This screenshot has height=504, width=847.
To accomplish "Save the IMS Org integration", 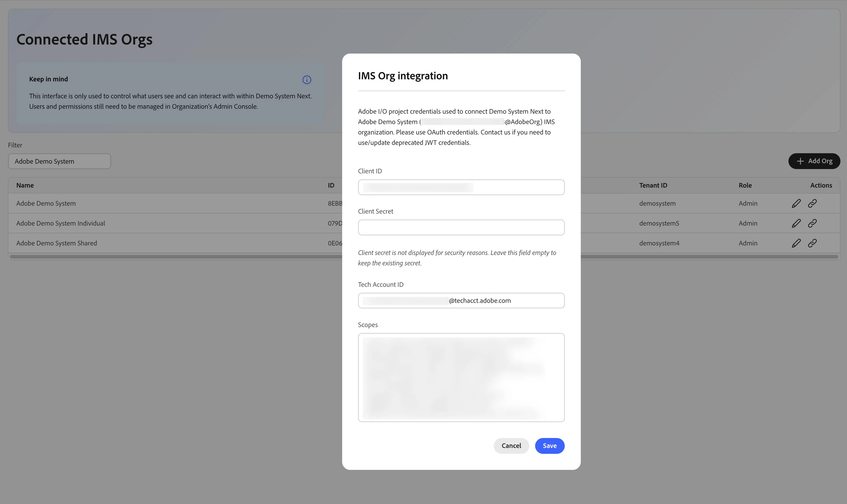I will [x=550, y=446].
